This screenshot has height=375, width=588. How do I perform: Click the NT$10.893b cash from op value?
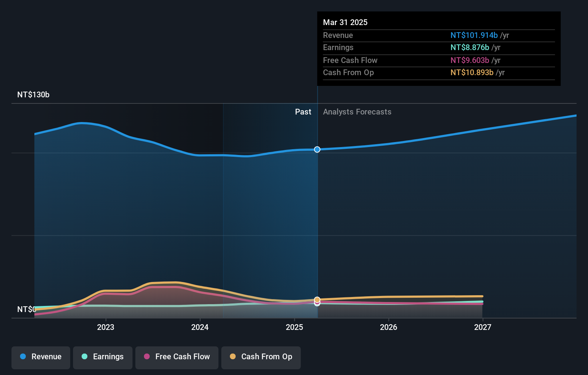pyautogui.click(x=472, y=72)
